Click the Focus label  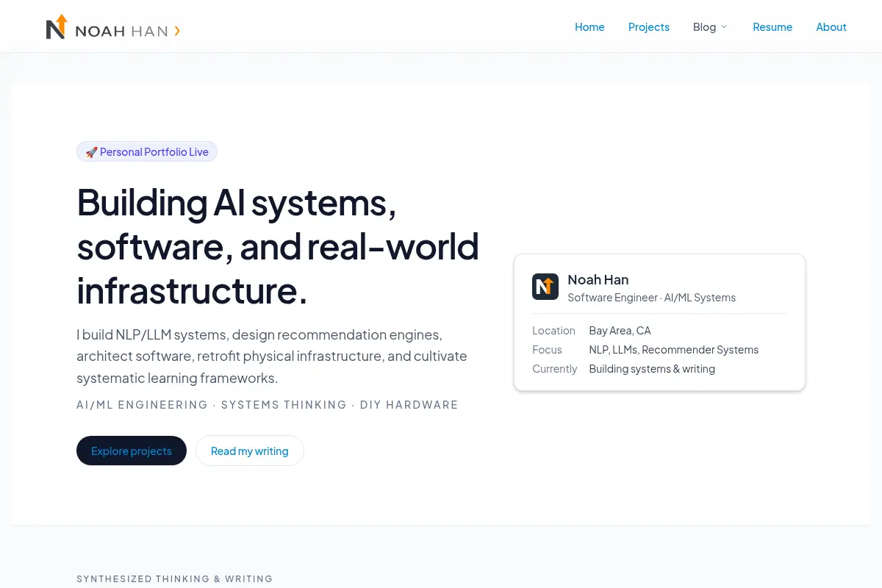click(547, 350)
